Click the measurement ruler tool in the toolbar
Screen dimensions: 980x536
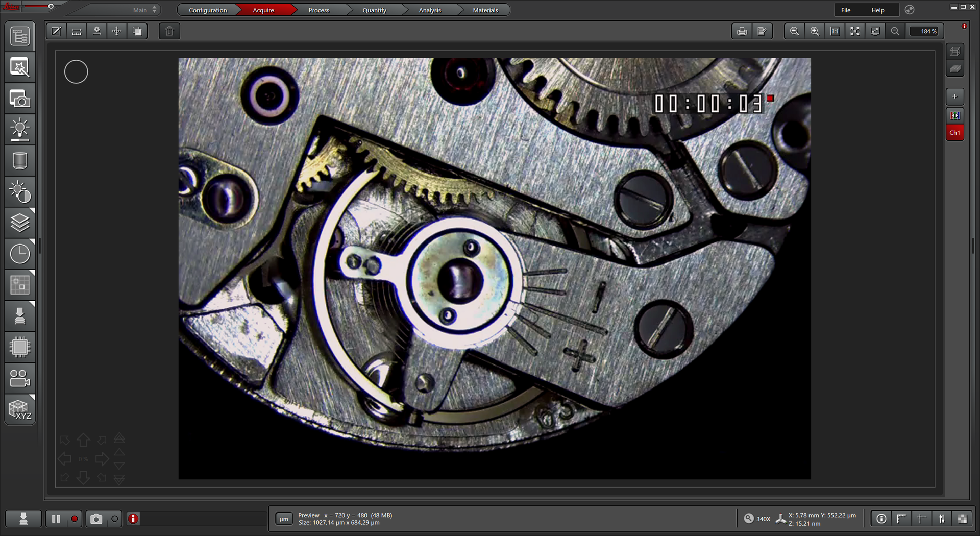point(76,31)
